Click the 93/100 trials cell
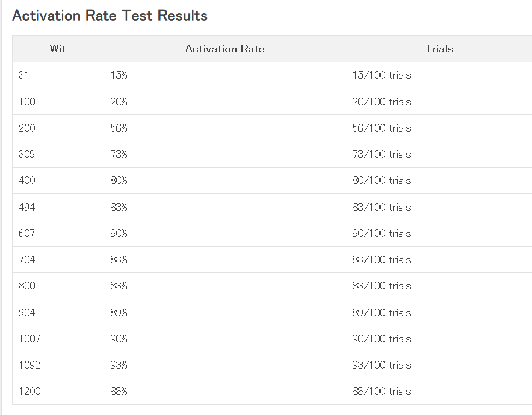 439,365
